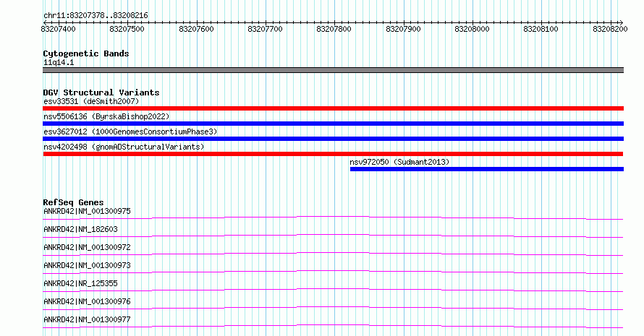Select the red esv33531 variant bar
This screenshot has width=644, height=336.
[333, 108]
